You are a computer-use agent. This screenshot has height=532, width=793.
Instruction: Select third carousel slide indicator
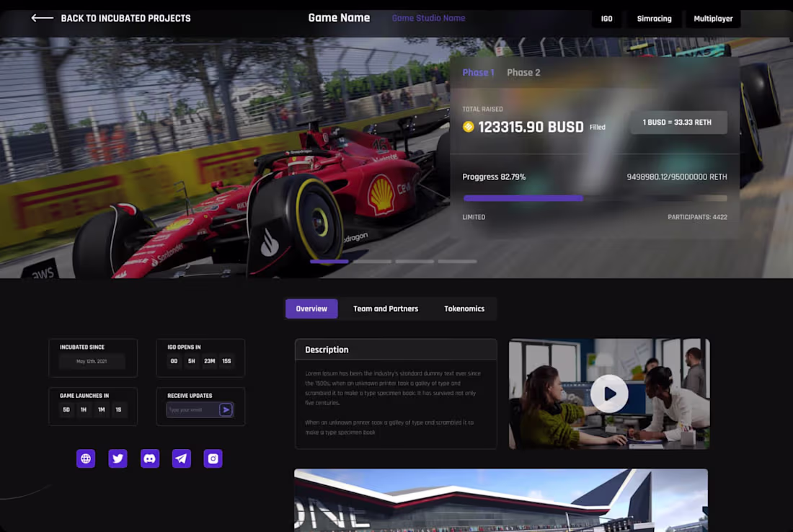pos(415,262)
